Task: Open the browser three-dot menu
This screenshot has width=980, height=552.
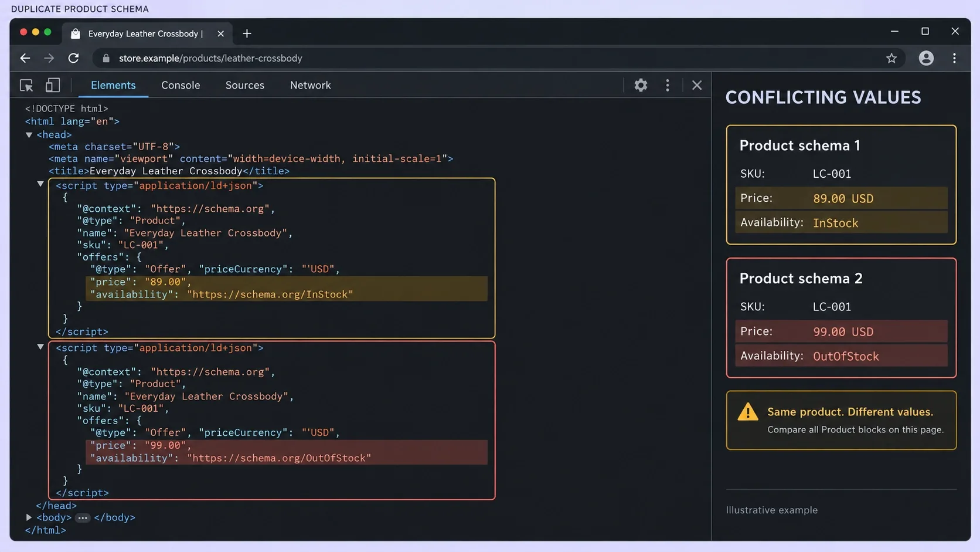Action: [954, 58]
